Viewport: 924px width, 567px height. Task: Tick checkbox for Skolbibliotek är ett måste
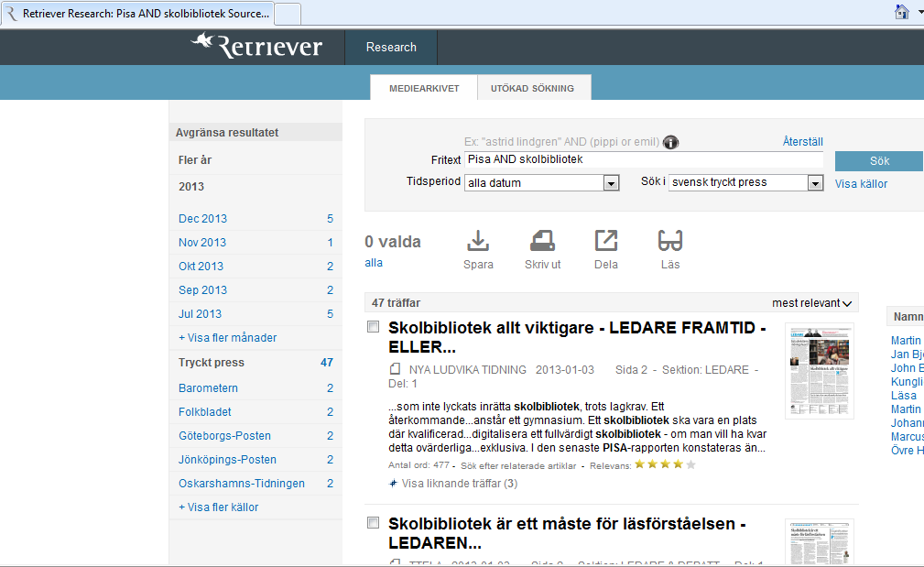373,522
